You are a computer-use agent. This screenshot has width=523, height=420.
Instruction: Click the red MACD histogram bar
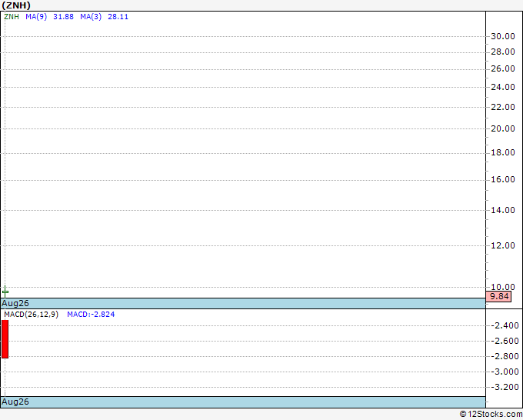coord(5,339)
